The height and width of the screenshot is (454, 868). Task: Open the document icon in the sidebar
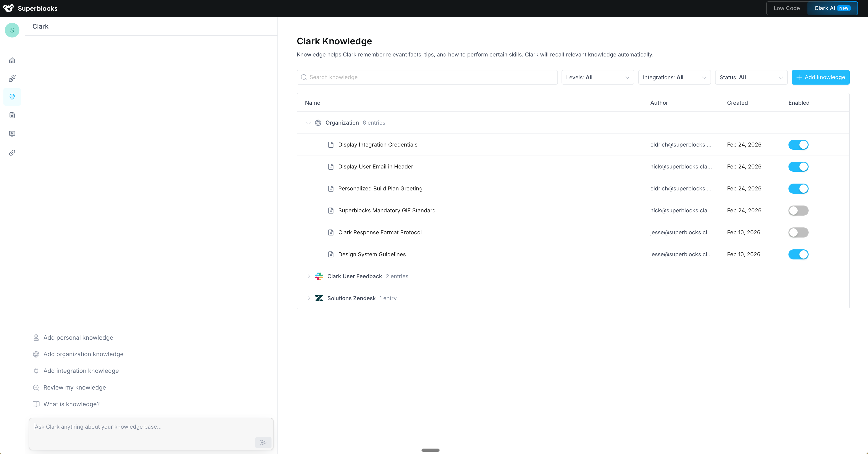point(12,115)
